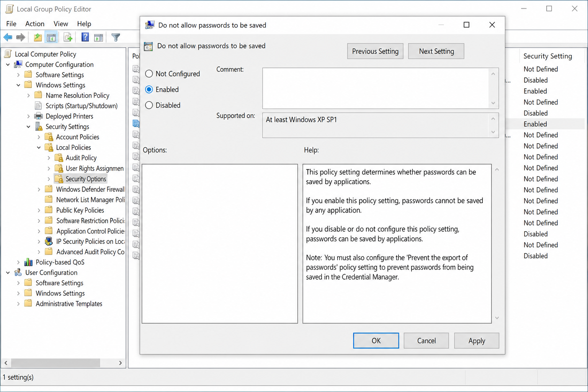
Task: Open the Help menu
Action: [84, 24]
